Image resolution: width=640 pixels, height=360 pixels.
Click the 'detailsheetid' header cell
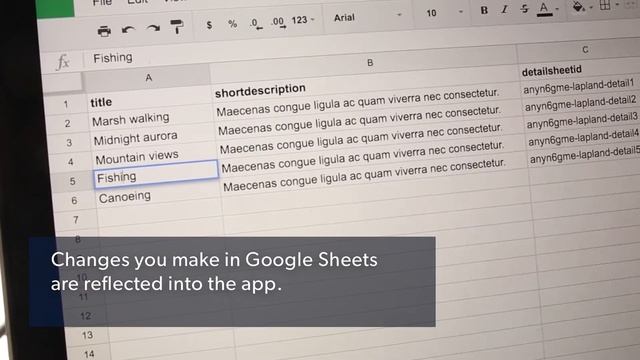click(551, 71)
